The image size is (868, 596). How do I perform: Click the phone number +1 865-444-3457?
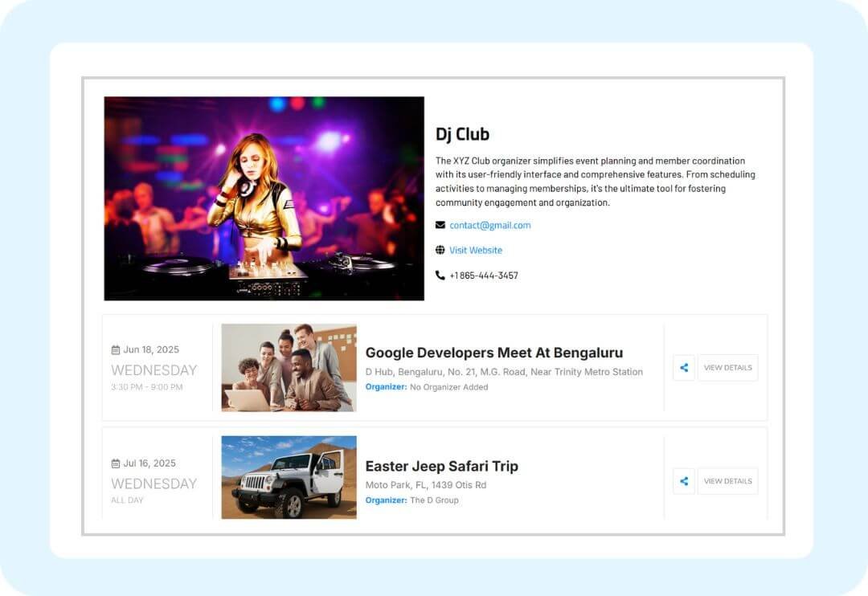pos(483,276)
